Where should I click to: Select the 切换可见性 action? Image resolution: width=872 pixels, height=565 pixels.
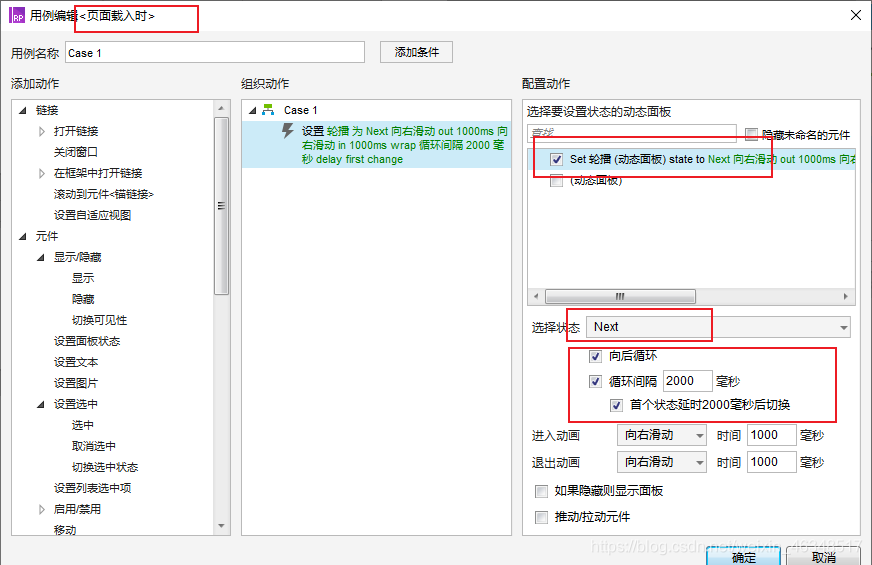100,320
